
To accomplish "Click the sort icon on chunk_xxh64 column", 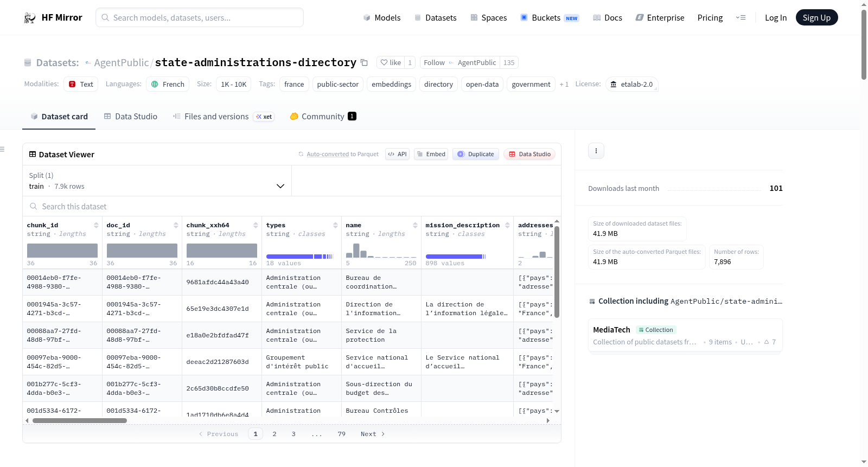I will click(x=256, y=225).
